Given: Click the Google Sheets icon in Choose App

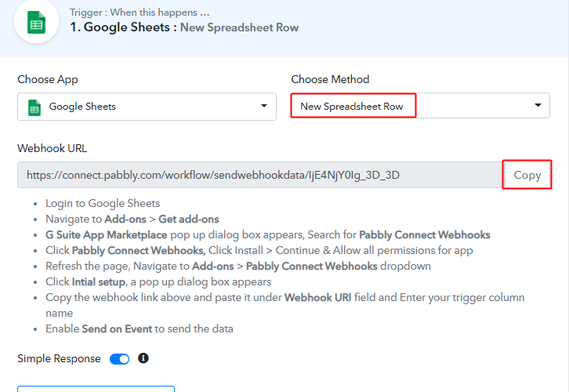Looking at the screenshot, I should tap(34, 108).
